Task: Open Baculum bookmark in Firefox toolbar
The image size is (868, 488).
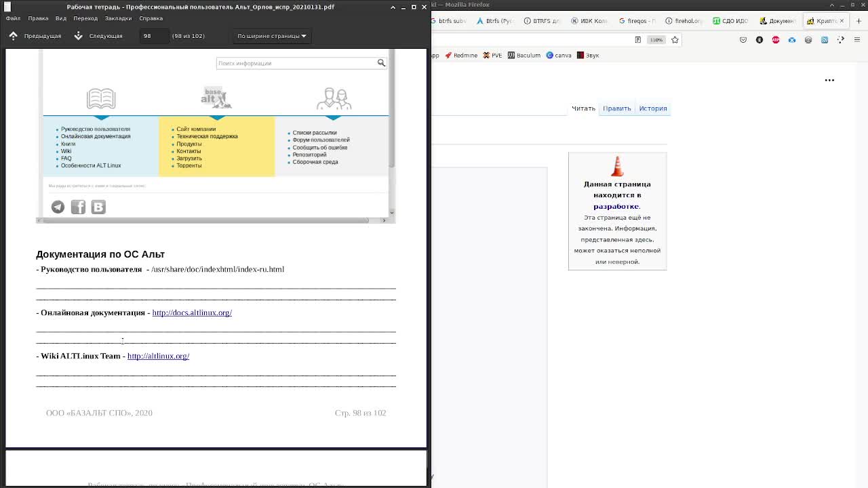Action: (524, 56)
